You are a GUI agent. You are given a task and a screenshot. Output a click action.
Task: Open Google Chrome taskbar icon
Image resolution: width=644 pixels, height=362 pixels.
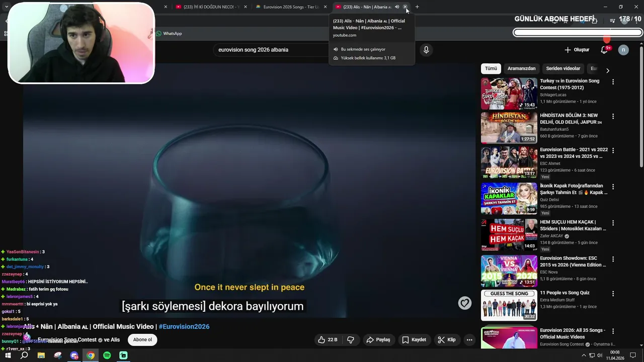point(91,355)
